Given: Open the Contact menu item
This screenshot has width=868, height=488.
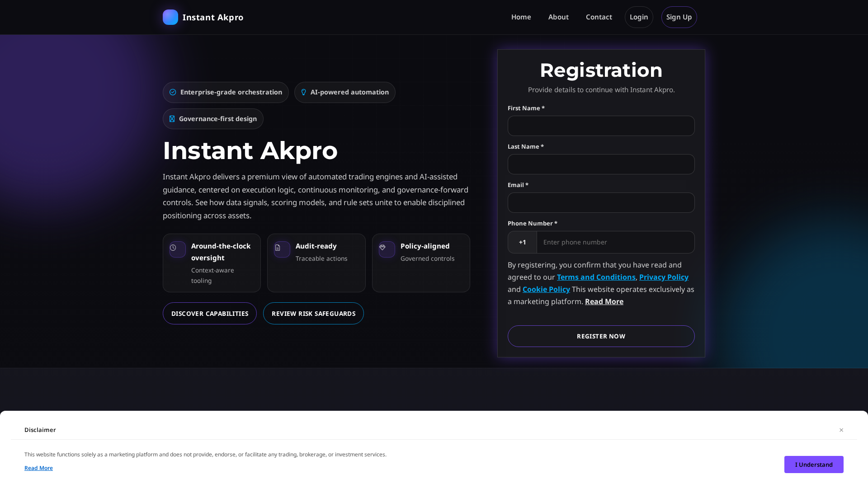Looking at the screenshot, I should coord(599,17).
